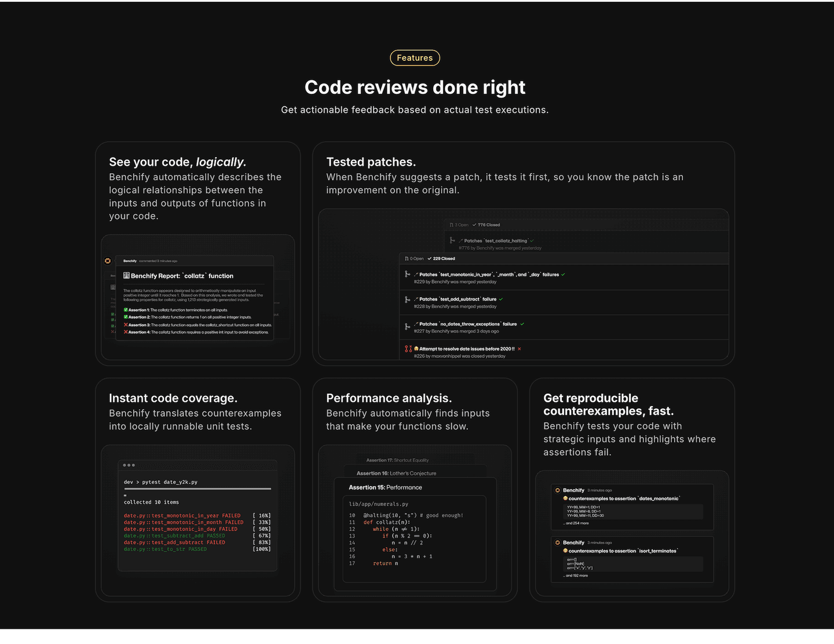
Task: Click Benchify avatar on dates_monotonic comment
Action: (x=558, y=490)
